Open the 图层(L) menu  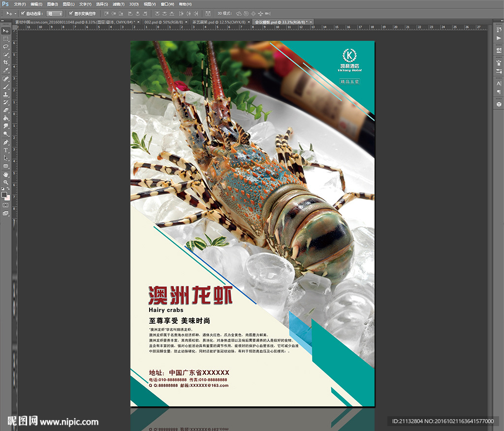68,4
